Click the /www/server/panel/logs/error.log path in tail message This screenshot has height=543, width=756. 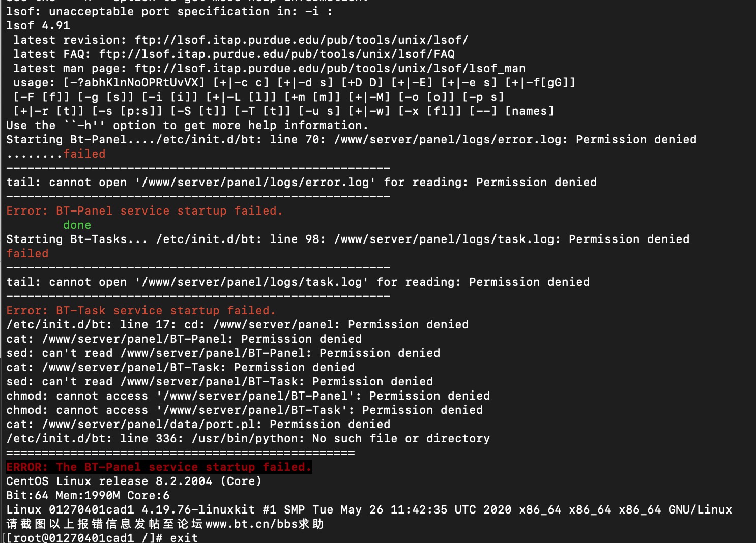tap(255, 182)
